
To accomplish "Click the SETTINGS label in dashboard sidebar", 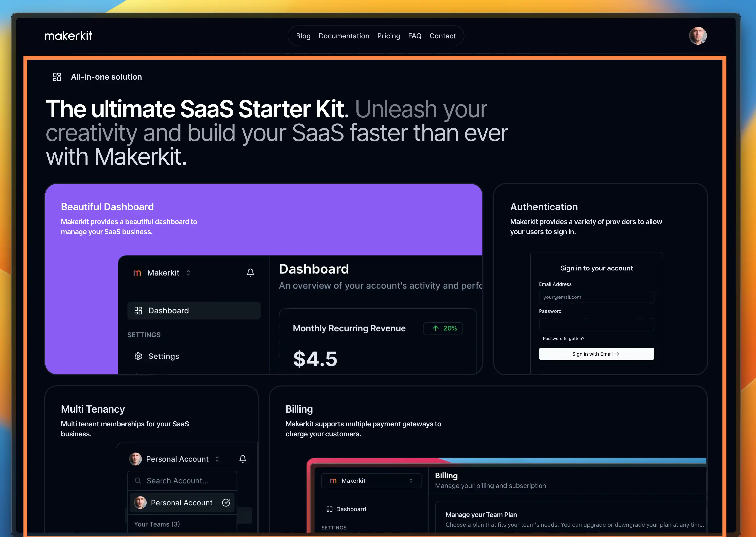I will coord(144,335).
